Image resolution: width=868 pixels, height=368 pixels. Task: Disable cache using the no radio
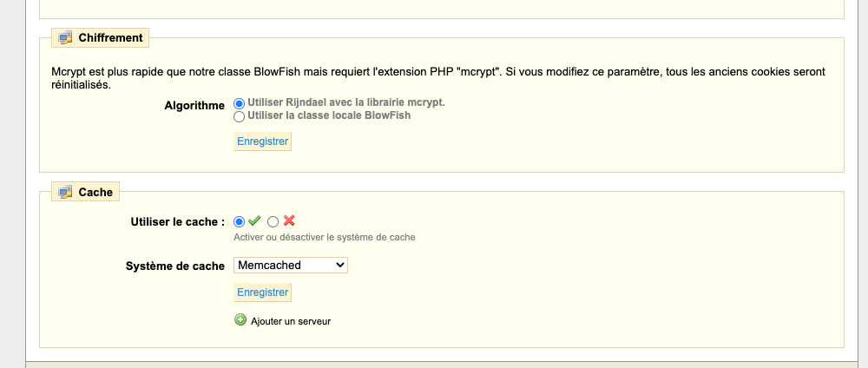click(x=273, y=222)
